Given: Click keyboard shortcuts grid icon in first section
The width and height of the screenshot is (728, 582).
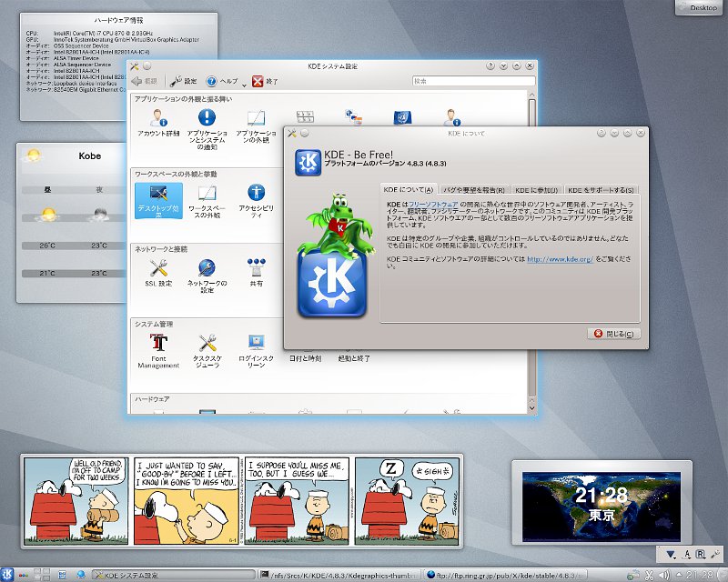Looking at the screenshot, I should 305,116.
